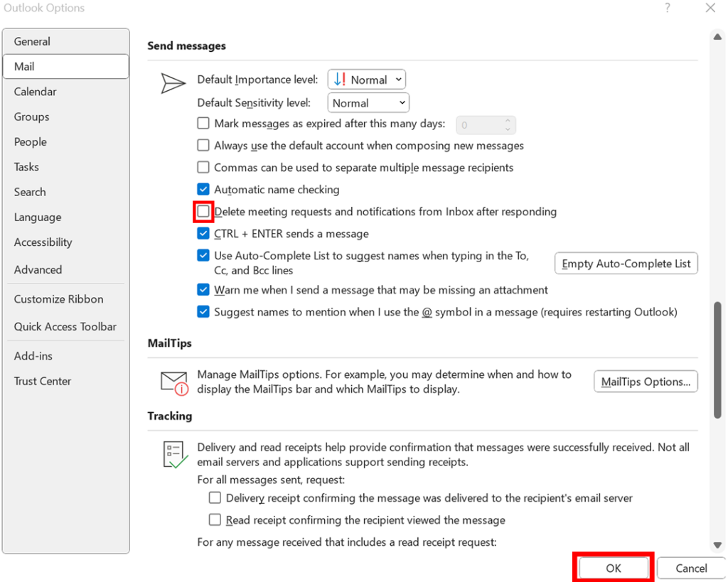Click the MailTips envelope icon

(173, 382)
